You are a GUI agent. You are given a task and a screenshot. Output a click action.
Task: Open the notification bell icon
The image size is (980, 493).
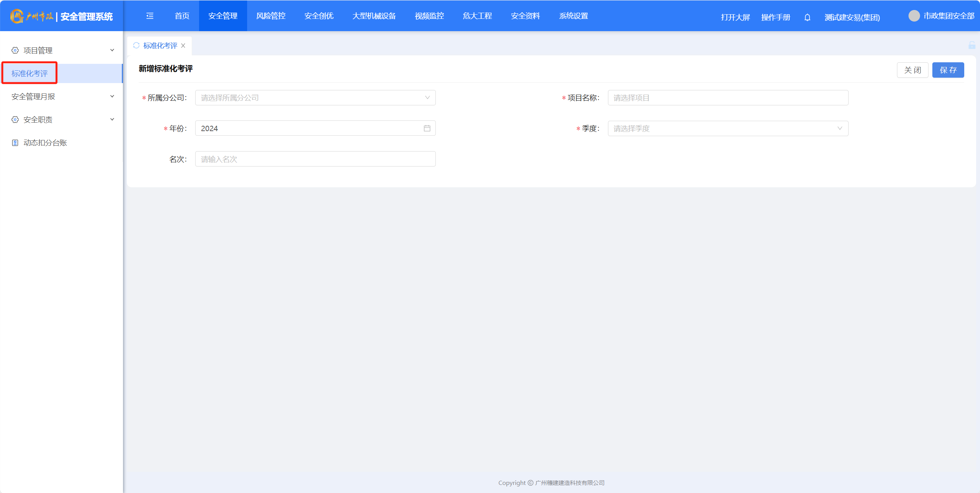pyautogui.click(x=807, y=17)
